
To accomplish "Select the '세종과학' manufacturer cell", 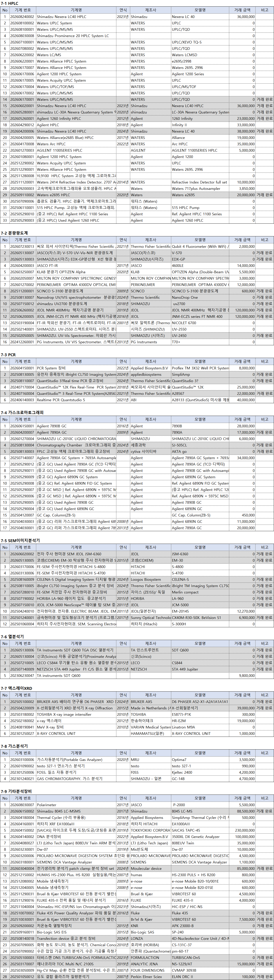I will pos(150,445).
